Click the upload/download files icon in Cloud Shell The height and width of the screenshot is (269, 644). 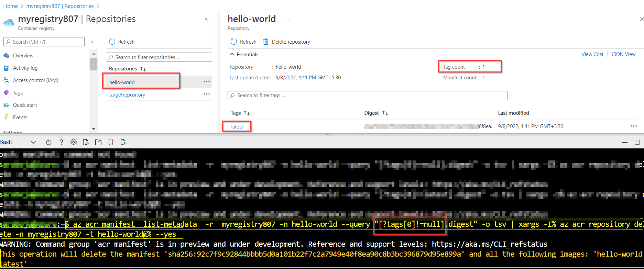pos(86,142)
